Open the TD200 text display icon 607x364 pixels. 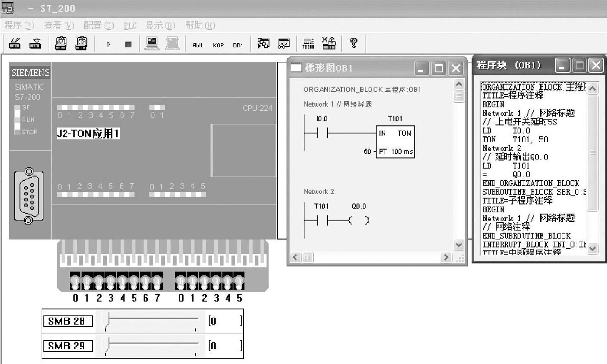(x=308, y=44)
